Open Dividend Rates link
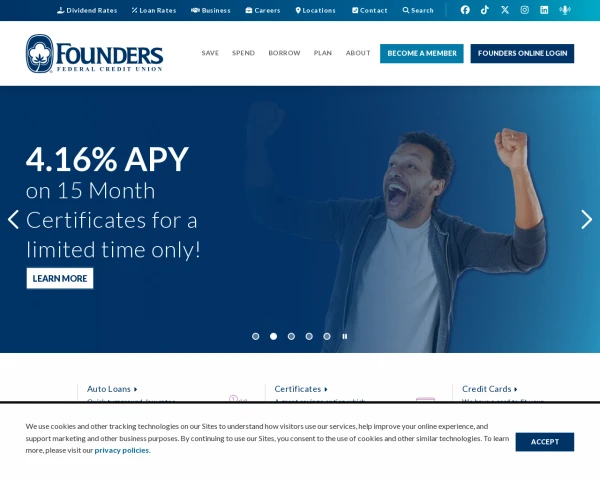 coord(87,10)
